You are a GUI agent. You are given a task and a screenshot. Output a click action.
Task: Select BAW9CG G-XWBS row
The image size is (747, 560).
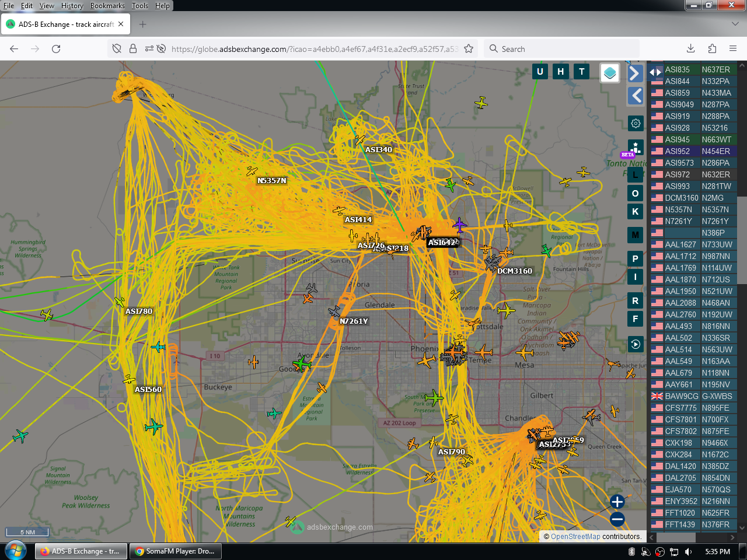pyautogui.click(x=693, y=396)
